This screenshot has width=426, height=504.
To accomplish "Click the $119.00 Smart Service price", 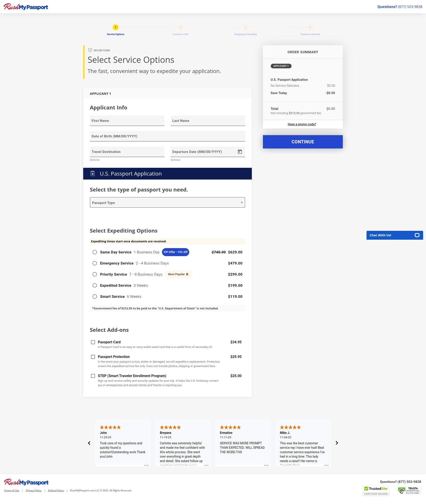I will [235, 296].
